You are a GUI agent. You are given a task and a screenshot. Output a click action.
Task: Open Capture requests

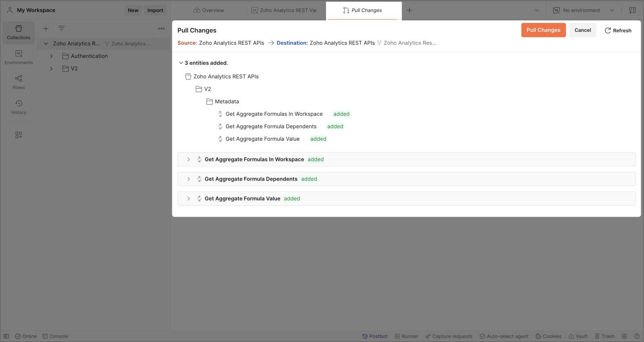[x=449, y=336]
